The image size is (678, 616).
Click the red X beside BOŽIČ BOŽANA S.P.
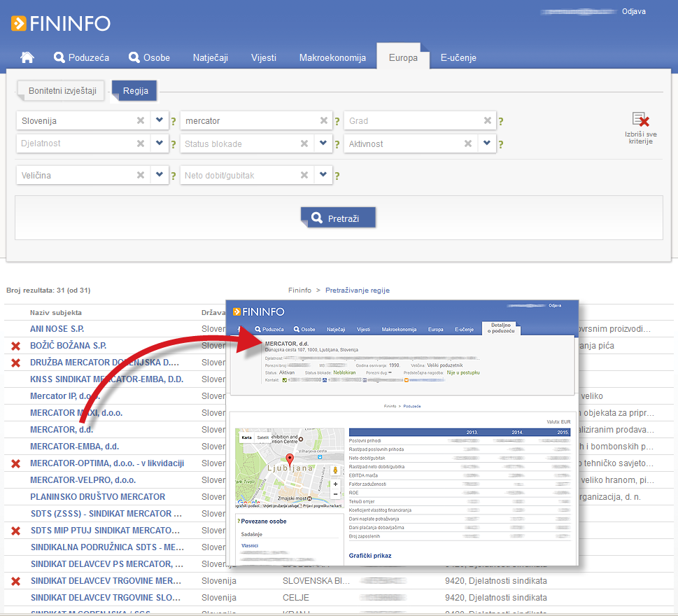16,346
